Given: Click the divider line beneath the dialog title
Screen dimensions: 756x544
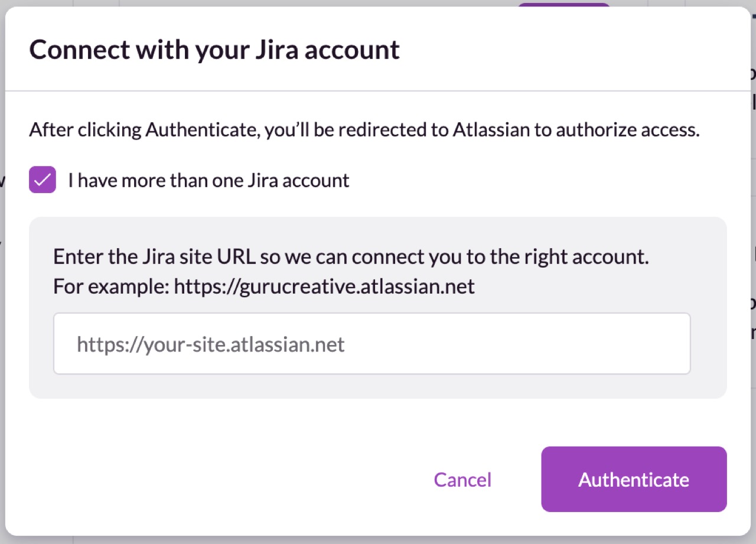Looking at the screenshot, I should 378,91.
